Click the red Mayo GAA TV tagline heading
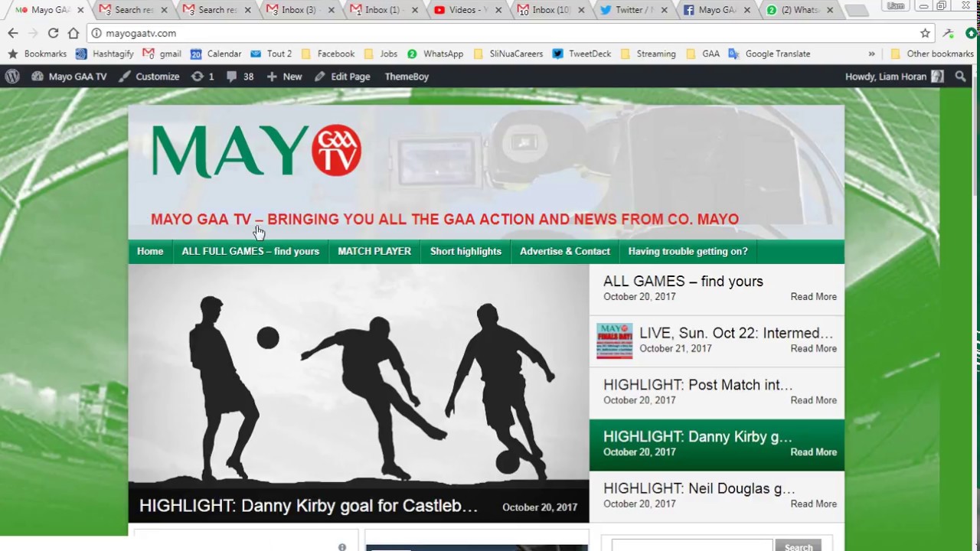980x551 pixels. click(x=445, y=219)
